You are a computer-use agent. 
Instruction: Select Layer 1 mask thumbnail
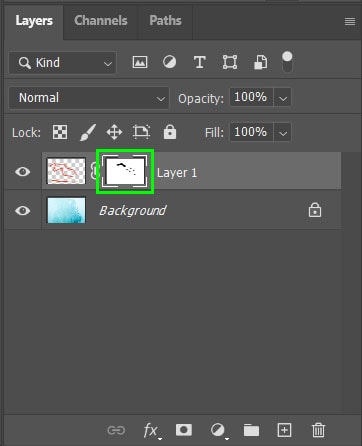(x=125, y=171)
